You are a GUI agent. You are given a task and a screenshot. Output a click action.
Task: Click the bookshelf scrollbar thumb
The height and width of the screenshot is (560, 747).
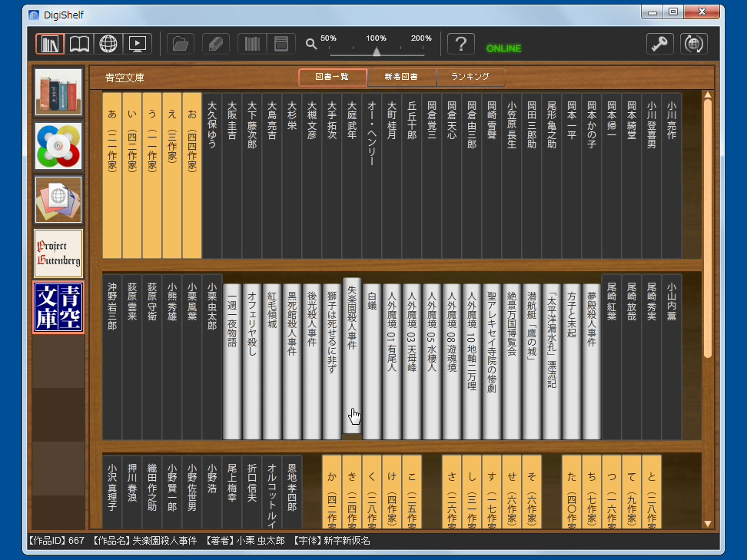[x=708, y=227]
